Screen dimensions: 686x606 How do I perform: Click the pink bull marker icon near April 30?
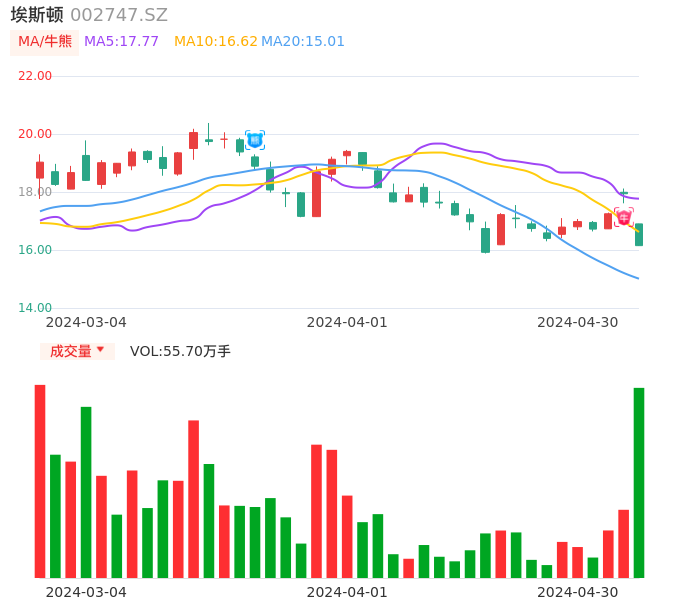[624, 217]
